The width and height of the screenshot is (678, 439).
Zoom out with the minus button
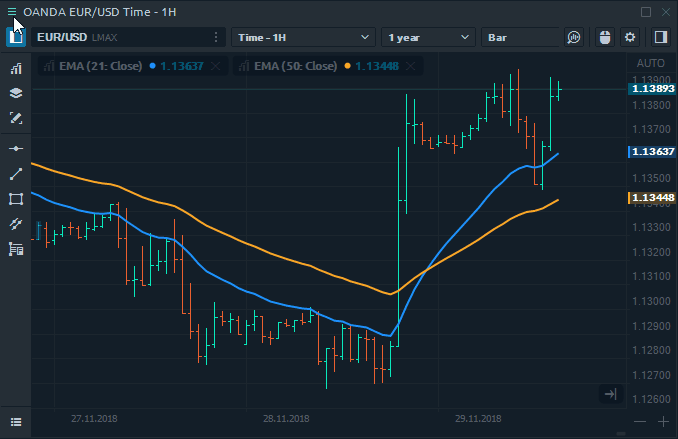(639, 421)
